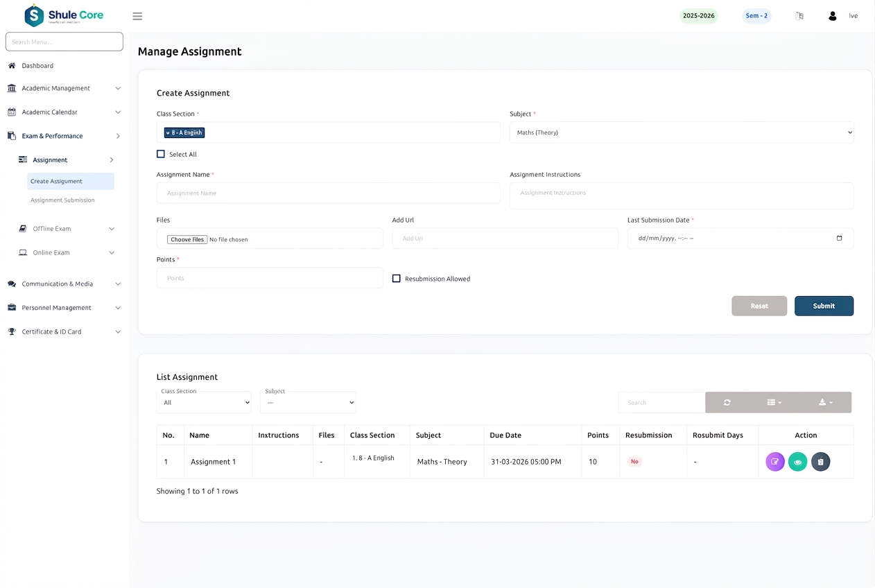Click the Certificate & ID Card trophy icon
This screenshot has width=875, height=588.
point(12,331)
